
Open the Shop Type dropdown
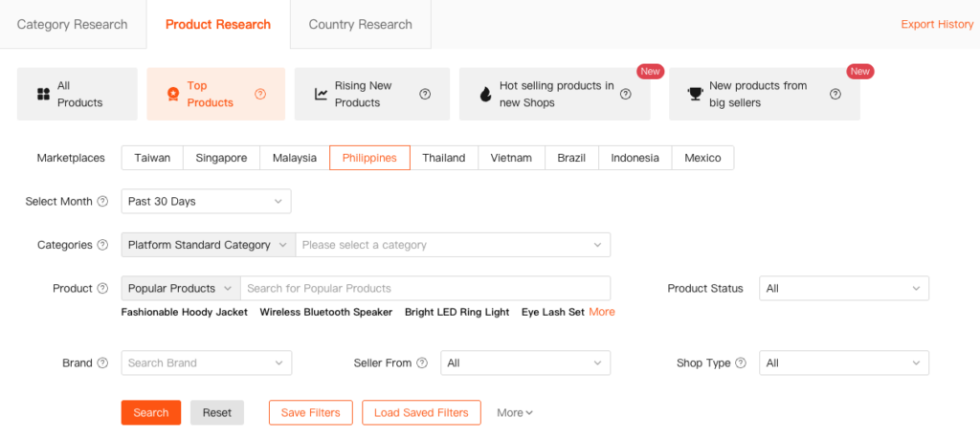point(843,363)
